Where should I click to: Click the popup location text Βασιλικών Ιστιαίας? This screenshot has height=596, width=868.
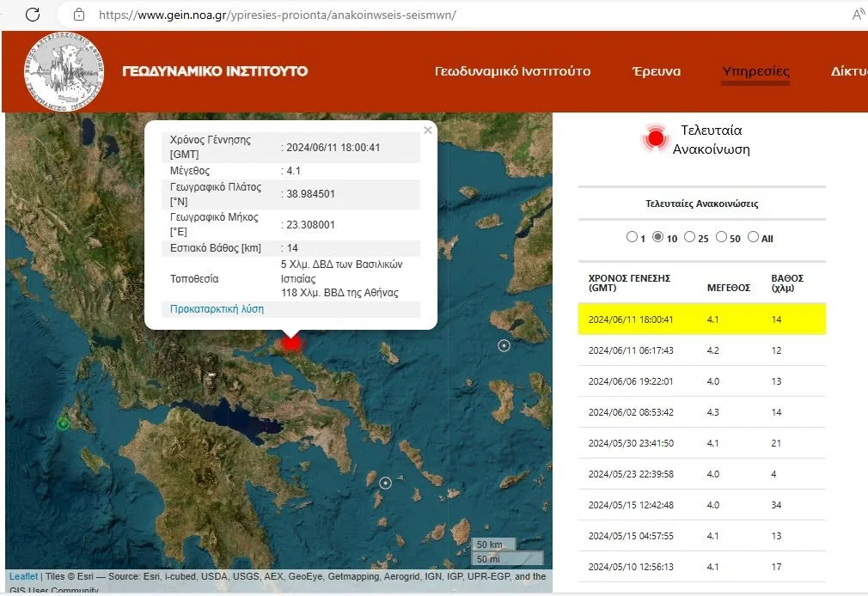(341, 271)
